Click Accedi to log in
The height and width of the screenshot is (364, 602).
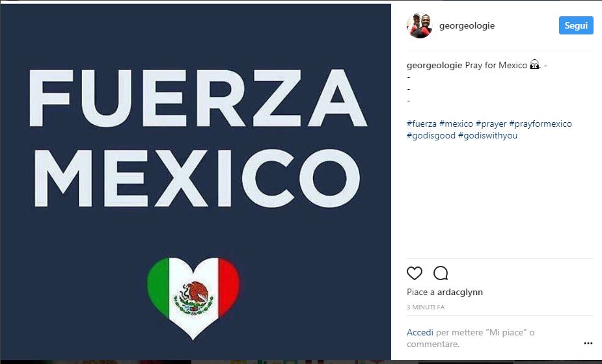[420, 332]
